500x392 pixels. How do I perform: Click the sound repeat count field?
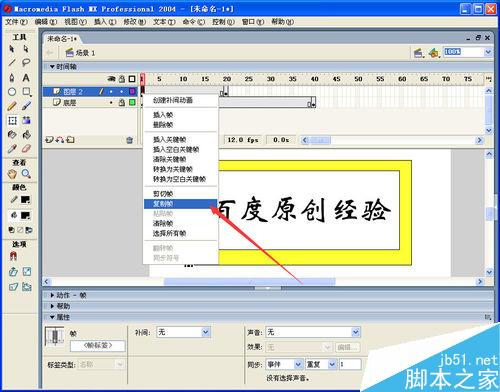[350, 365]
